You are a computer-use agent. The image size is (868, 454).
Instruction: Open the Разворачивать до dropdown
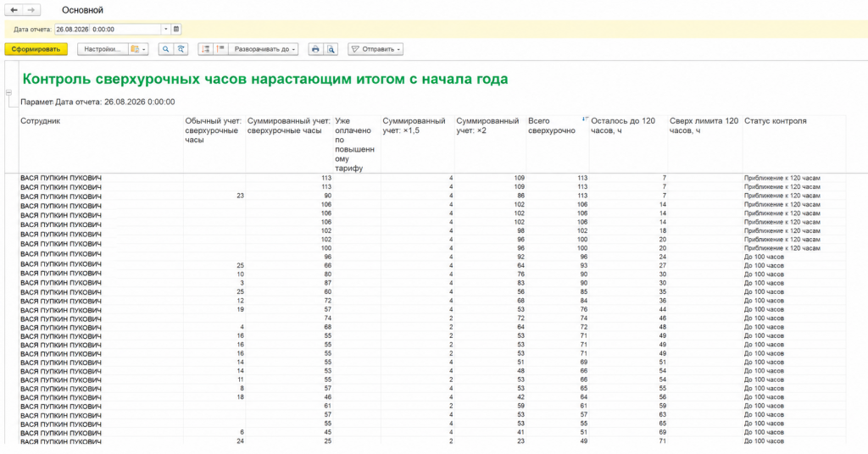point(264,49)
